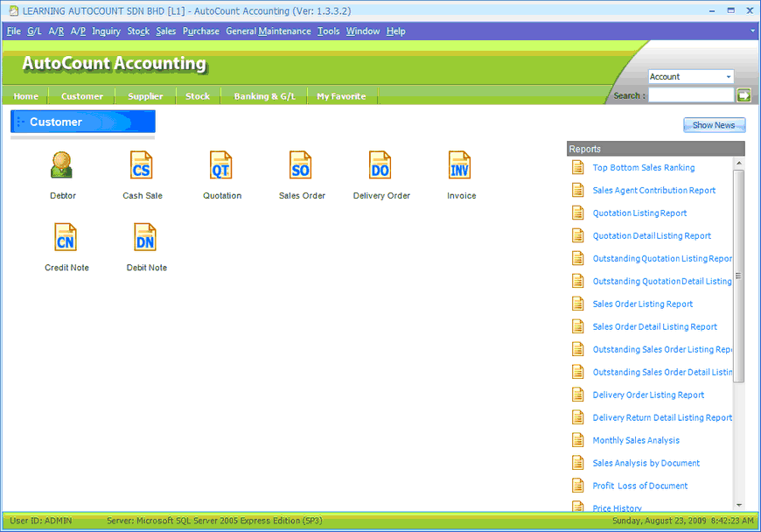This screenshot has width=761, height=532.
Task: Click the report icon beside Outstanding Sales Order Detail Listing
Action: click(x=577, y=372)
